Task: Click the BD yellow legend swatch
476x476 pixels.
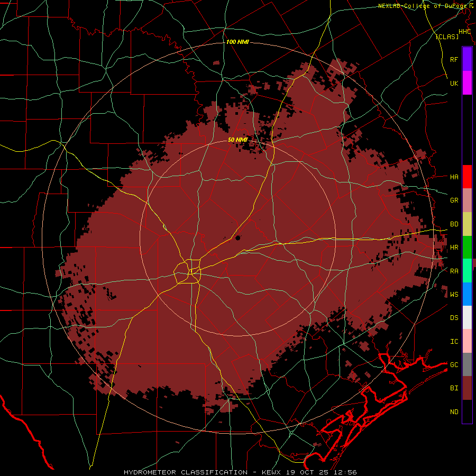Action: [x=467, y=224]
